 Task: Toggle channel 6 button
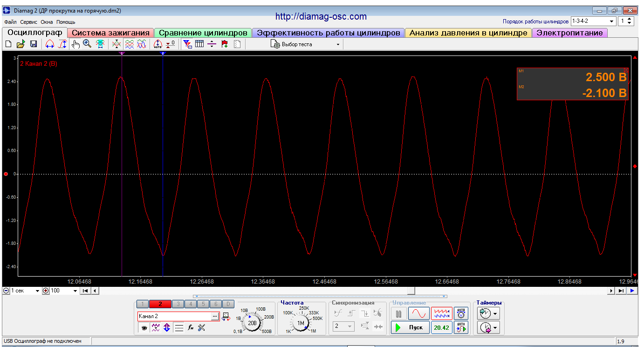tap(215, 304)
